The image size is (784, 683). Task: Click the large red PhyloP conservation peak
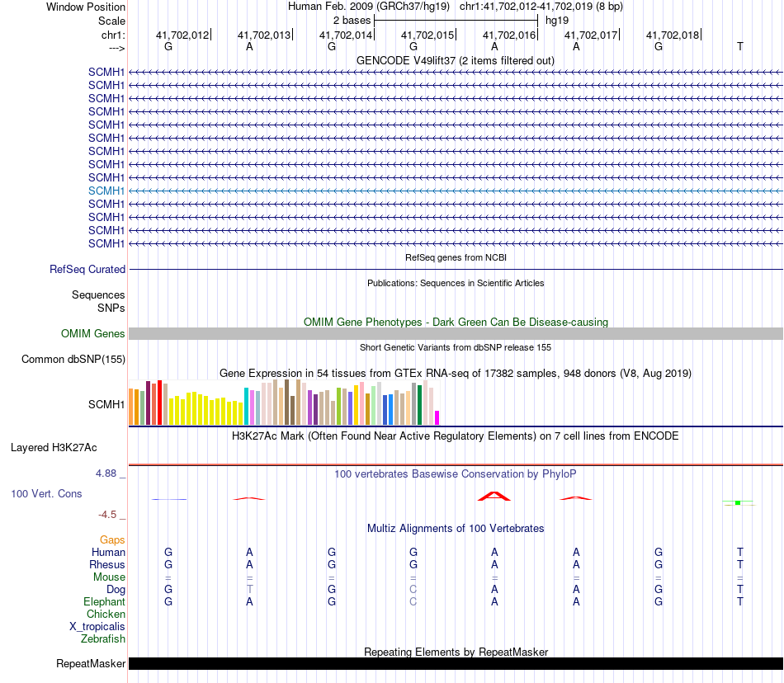(494, 496)
